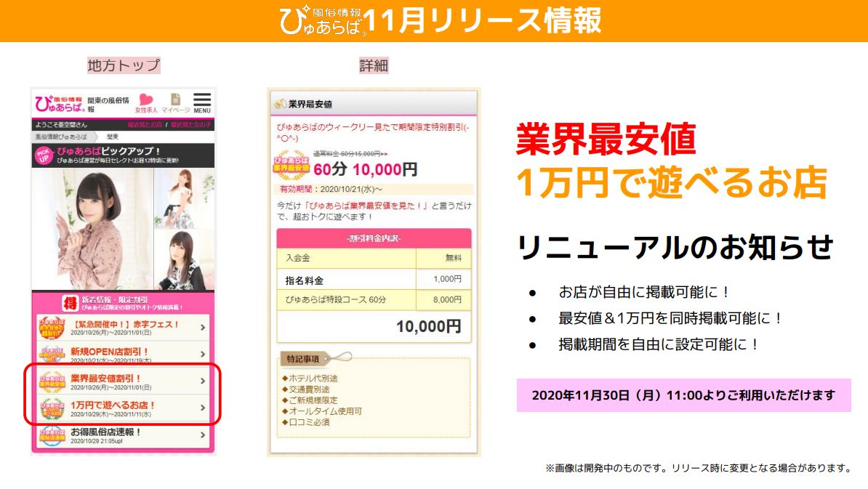This screenshot has height=489, width=868.
Task: Open the 業界最安値割引 row chevron
Action: 203,381
